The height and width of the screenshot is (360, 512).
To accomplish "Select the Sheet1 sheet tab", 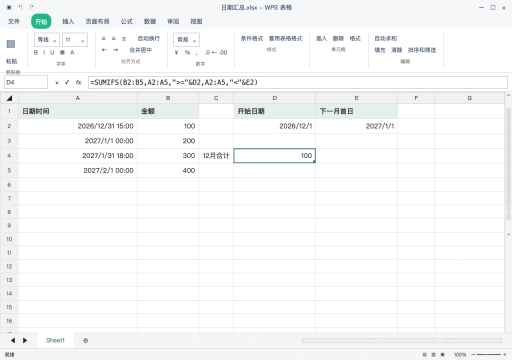I will (55, 340).
